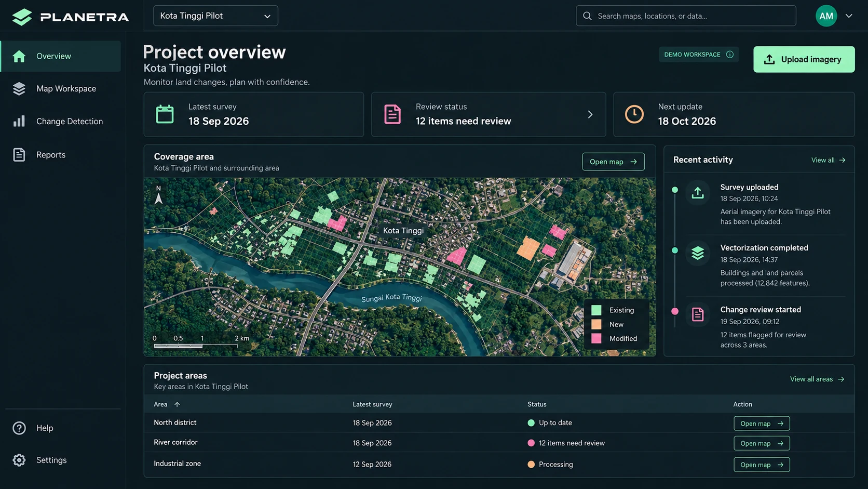The image size is (868, 489).
Task: Click the Survey uploaded upload icon
Action: pos(698,193)
